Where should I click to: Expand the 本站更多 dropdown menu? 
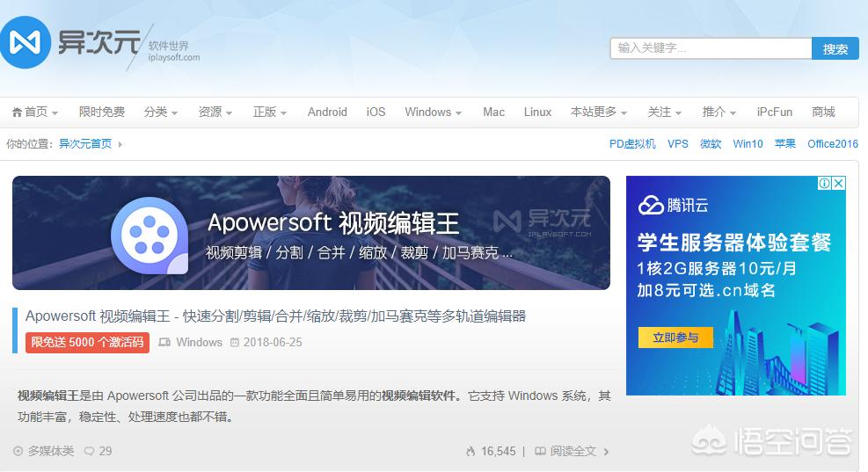tap(624, 113)
